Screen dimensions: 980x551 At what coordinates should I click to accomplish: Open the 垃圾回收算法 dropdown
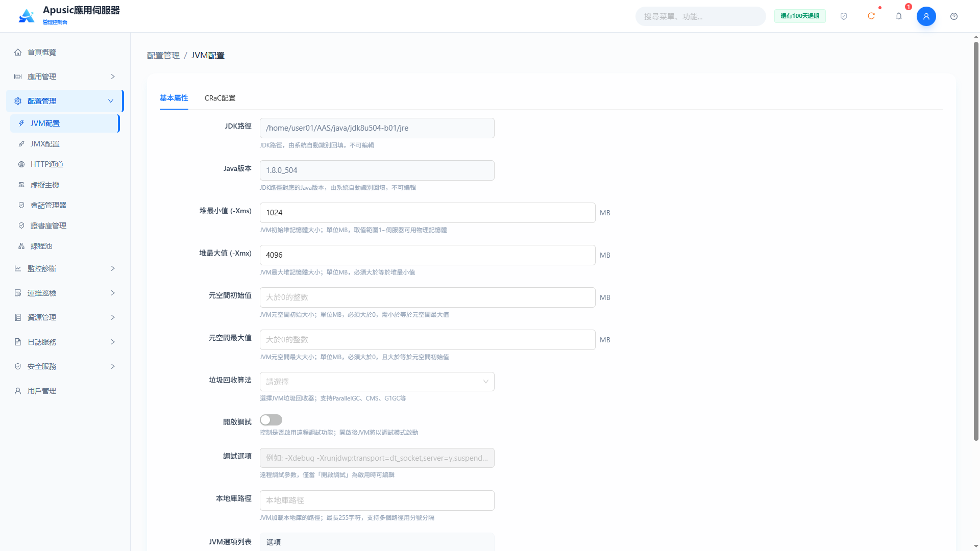(x=377, y=382)
